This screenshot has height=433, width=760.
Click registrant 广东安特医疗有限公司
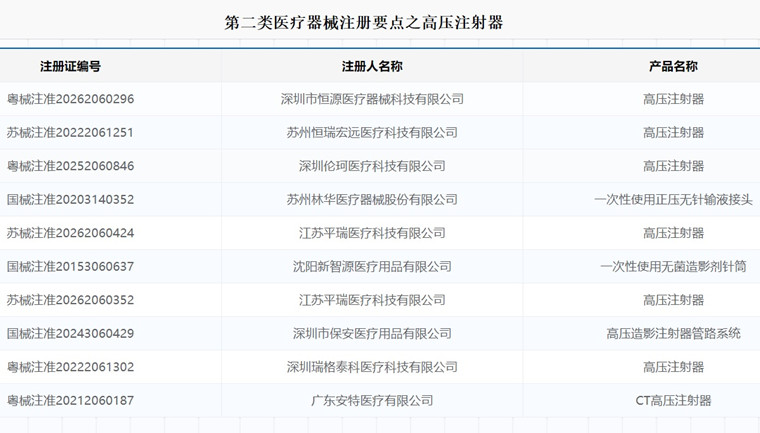click(x=372, y=400)
